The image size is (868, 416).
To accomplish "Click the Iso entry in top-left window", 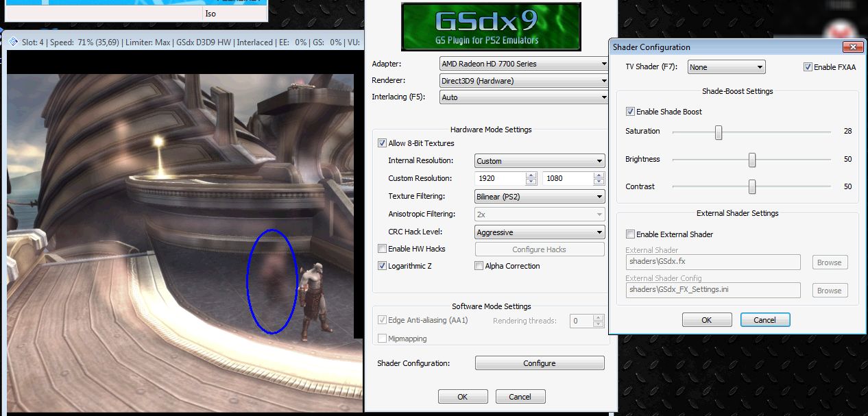I will (x=210, y=13).
